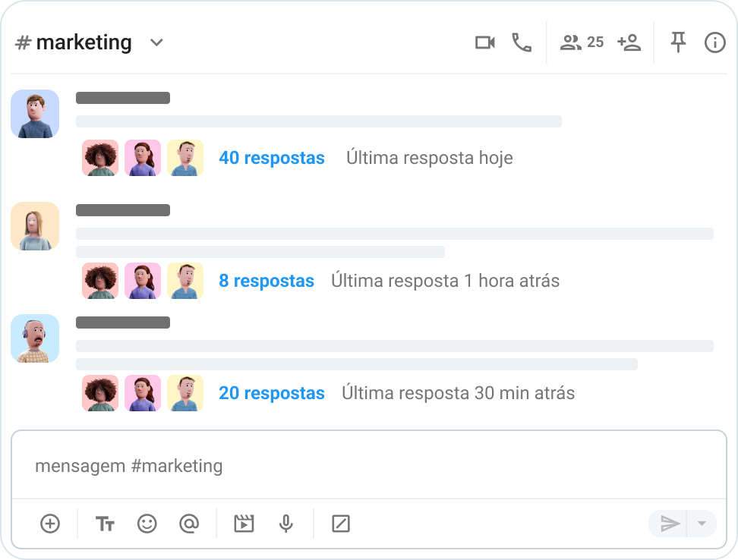Open the thread with 20 respostas

click(x=272, y=393)
